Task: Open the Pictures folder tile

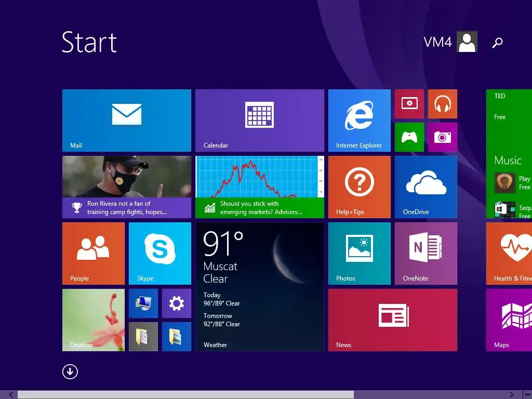Action: coord(177,337)
